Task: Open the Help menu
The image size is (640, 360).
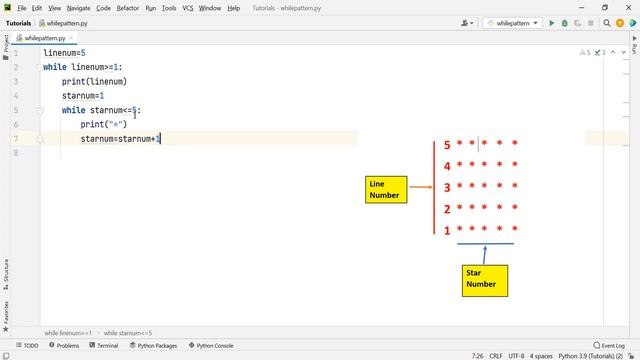Action: click(233, 8)
